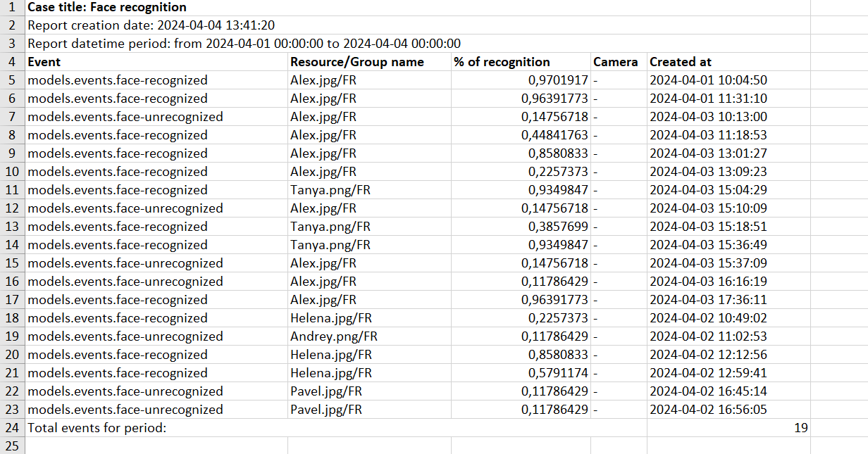Image resolution: width=868 pixels, height=454 pixels.
Task: Click the Tanya.png/FR cell in row 11
Action: 330,190
